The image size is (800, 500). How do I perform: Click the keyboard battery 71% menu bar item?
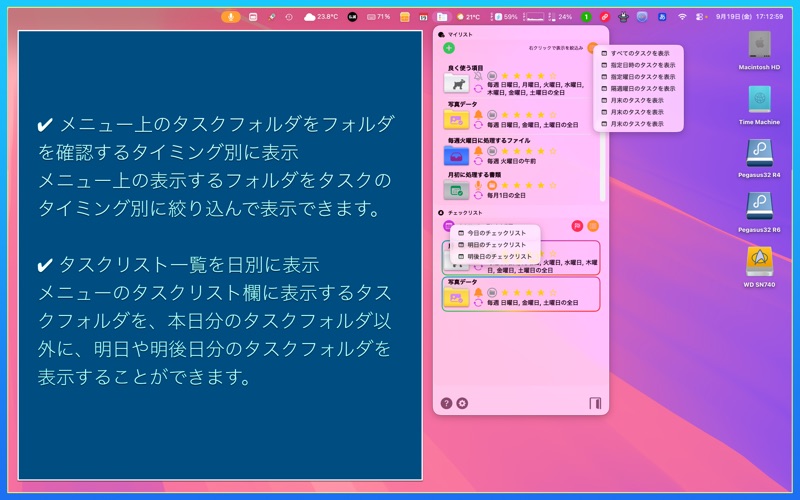pyautogui.click(x=379, y=17)
